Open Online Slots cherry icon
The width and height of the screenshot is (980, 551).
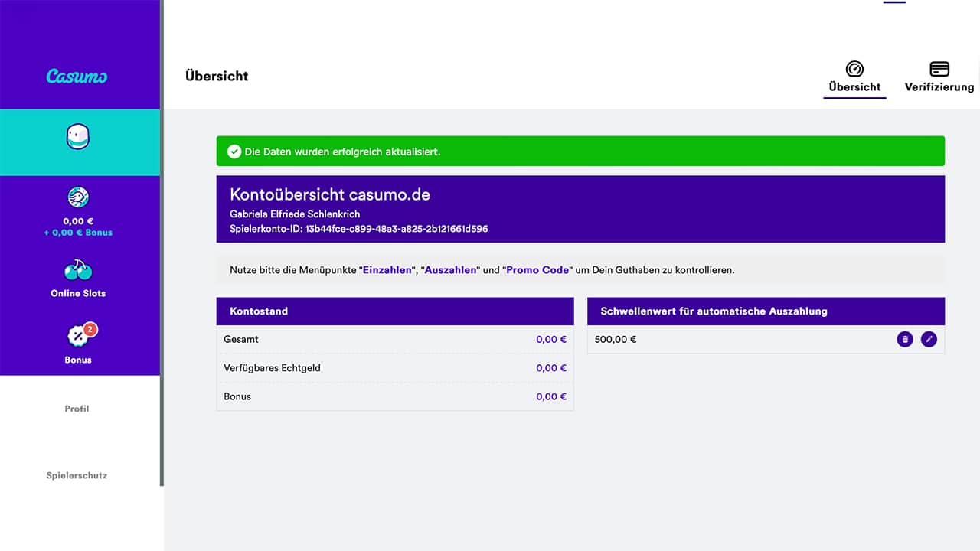(x=78, y=270)
